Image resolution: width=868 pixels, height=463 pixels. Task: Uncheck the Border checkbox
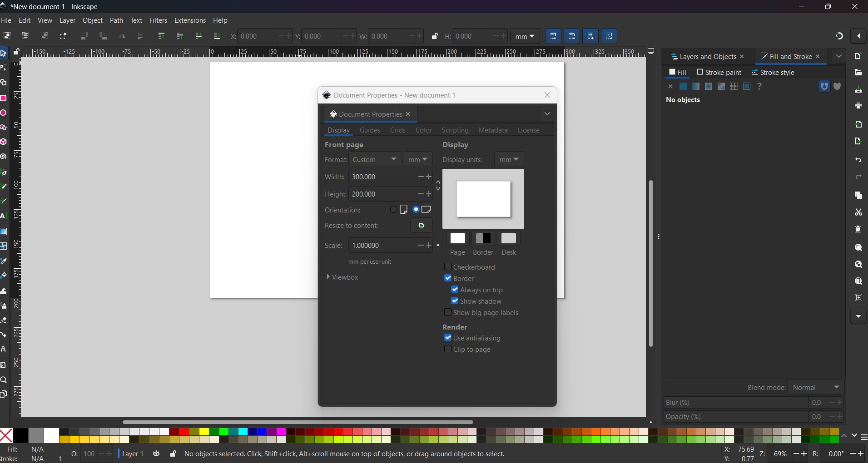(x=448, y=278)
